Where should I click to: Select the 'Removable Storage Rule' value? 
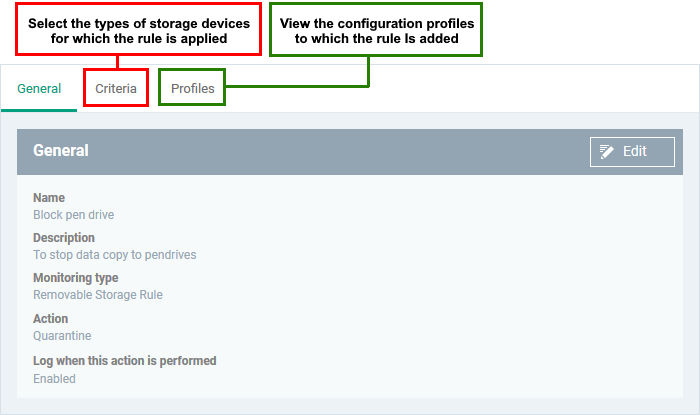pos(98,295)
